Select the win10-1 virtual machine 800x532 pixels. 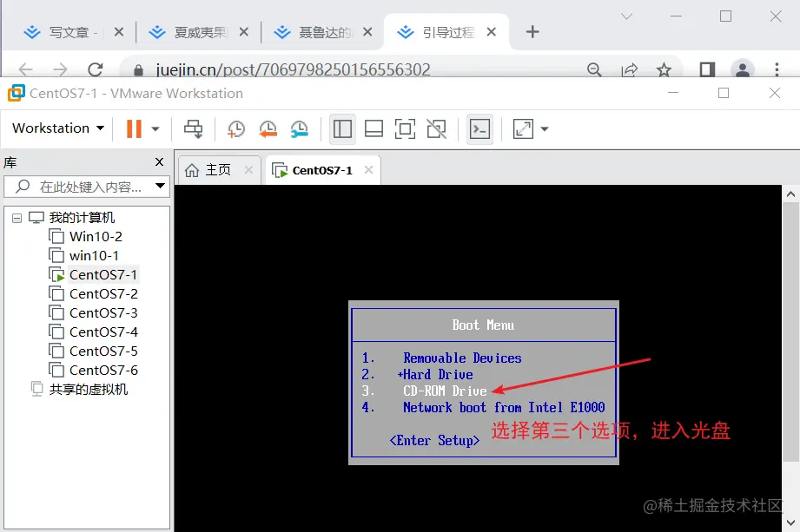[x=94, y=255]
